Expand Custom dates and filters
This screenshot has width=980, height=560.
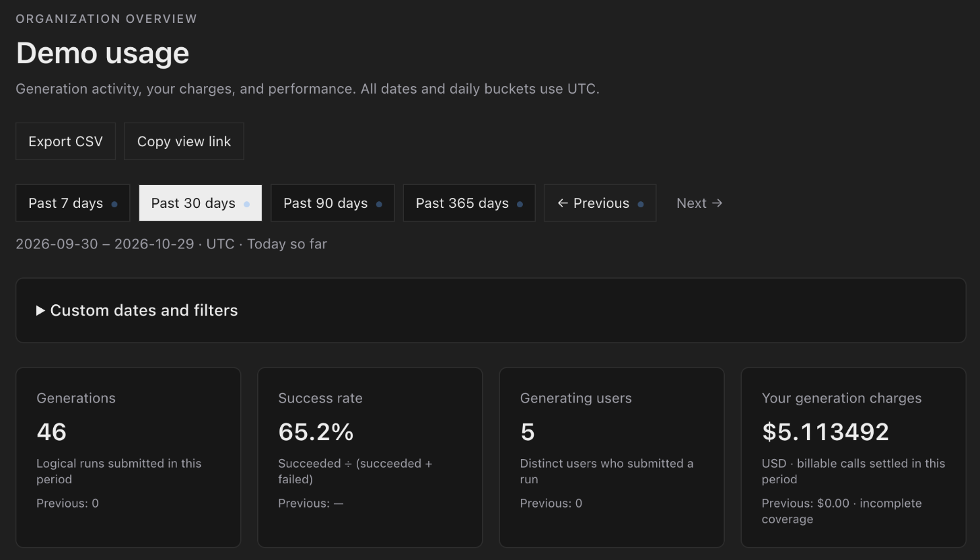point(491,310)
